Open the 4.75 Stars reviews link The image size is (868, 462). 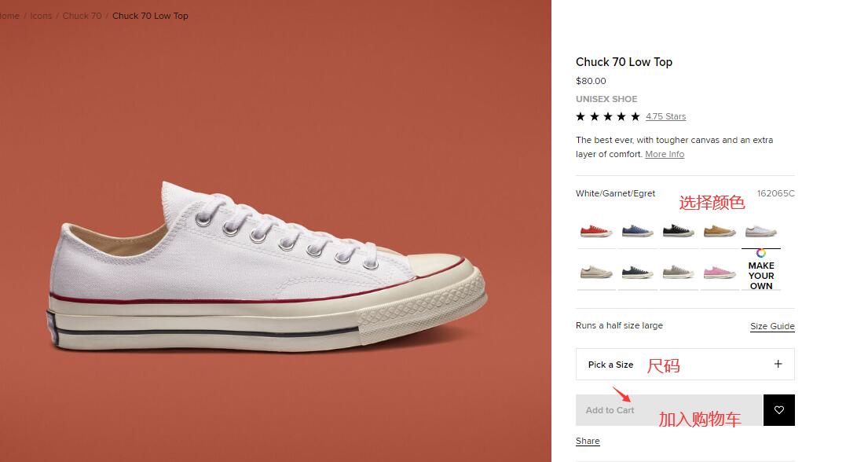[665, 116]
